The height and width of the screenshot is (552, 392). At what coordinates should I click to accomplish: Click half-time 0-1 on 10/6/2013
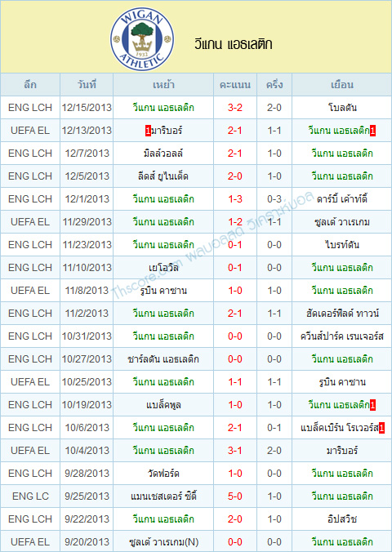click(274, 428)
